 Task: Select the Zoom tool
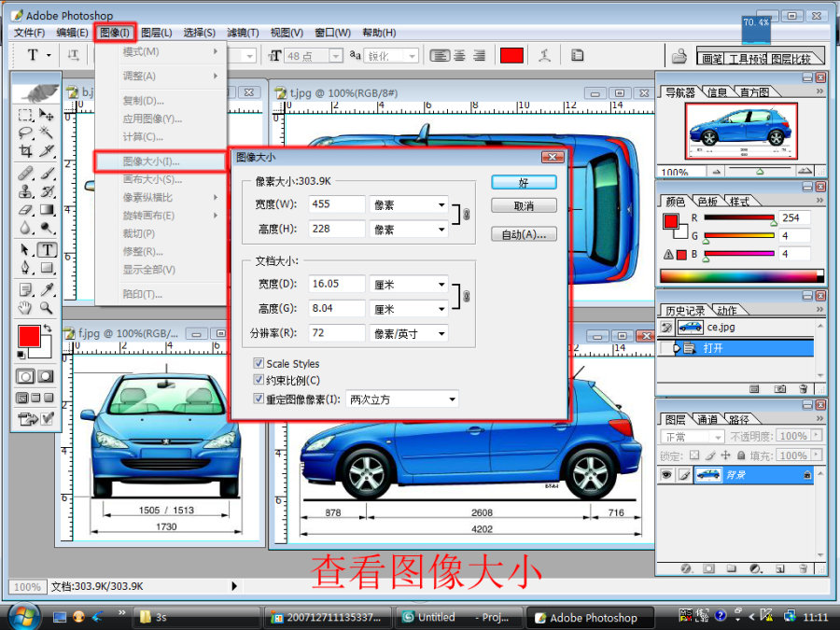[47, 307]
